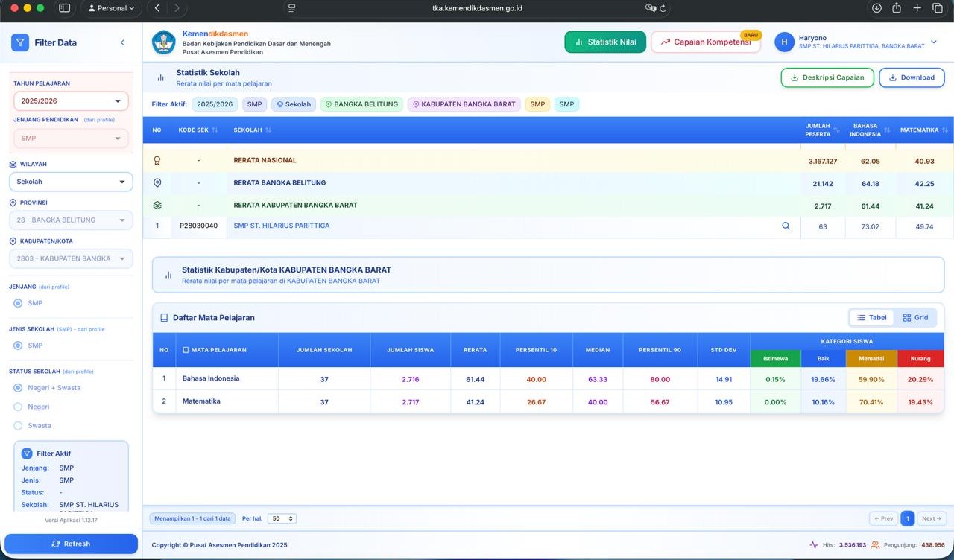Click the Rerata Kabupaten layers icon
954x560 pixels.
coord(157,205)
